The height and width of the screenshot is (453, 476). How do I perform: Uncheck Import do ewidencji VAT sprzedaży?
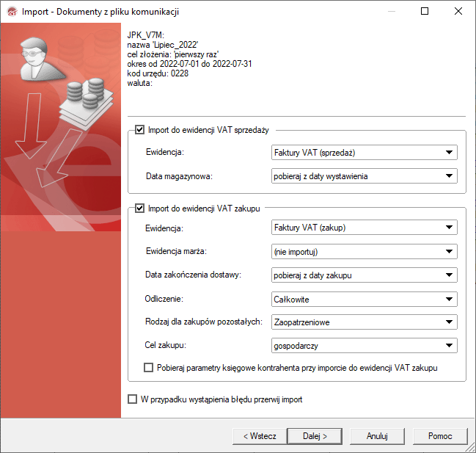[x=139, y=130]
